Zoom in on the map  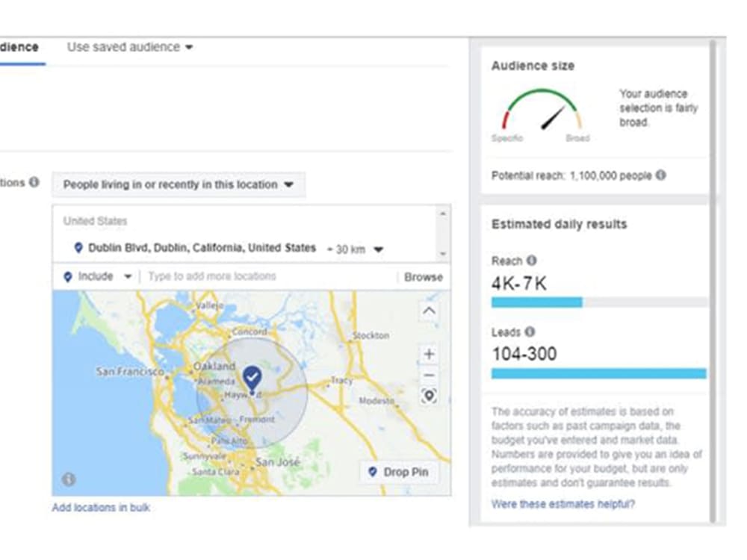[430, 354]
